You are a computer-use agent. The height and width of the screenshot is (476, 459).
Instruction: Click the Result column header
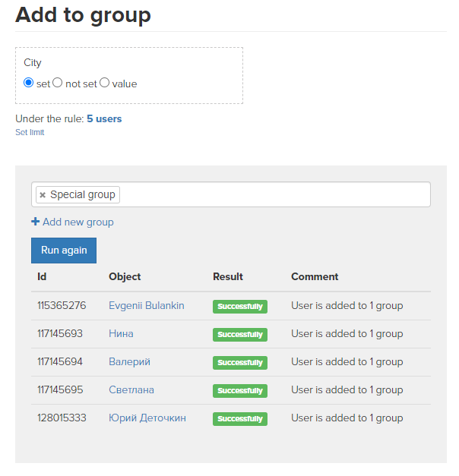[x=228, y=276]
